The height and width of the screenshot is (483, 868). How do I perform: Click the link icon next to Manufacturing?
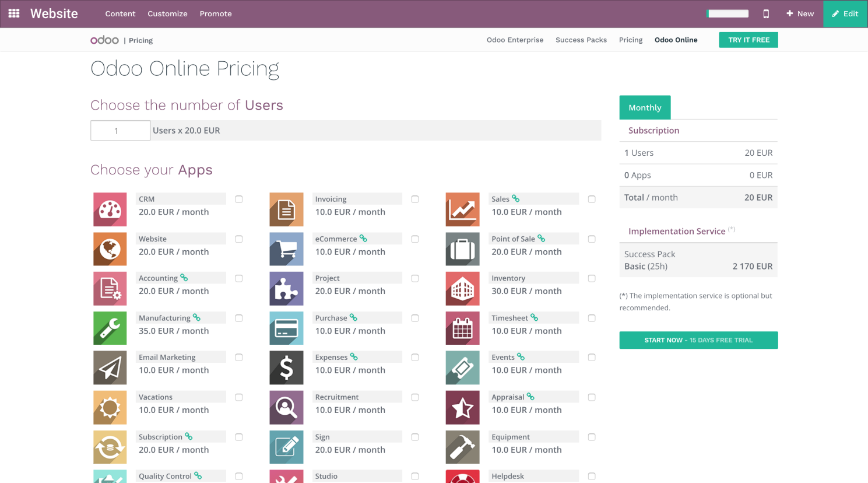point(197,317)
